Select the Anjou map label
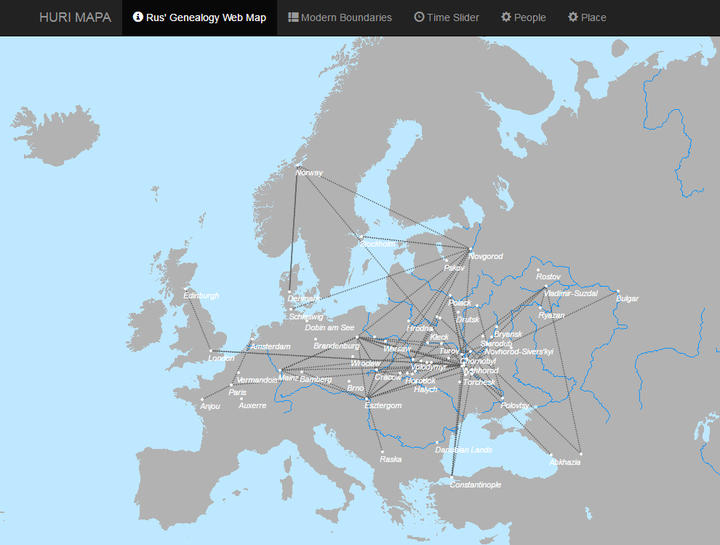Image resolution: width=720 pixels, height=545 pixels. (x=210, y=406)
